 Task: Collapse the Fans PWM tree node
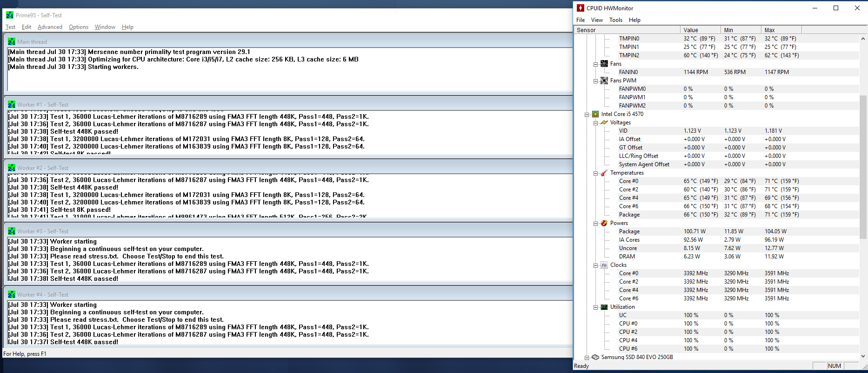click(596, 81)
